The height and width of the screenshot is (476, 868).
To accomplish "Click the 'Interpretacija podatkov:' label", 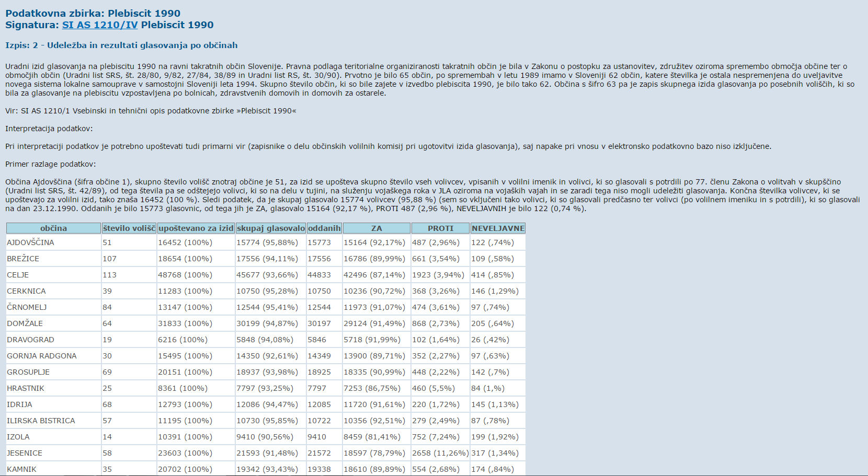I will click(x=49, y=129).
